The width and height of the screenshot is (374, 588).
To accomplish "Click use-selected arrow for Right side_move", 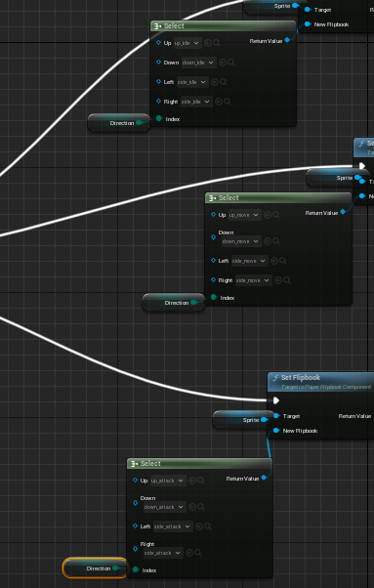I will [x=278, y=280].
